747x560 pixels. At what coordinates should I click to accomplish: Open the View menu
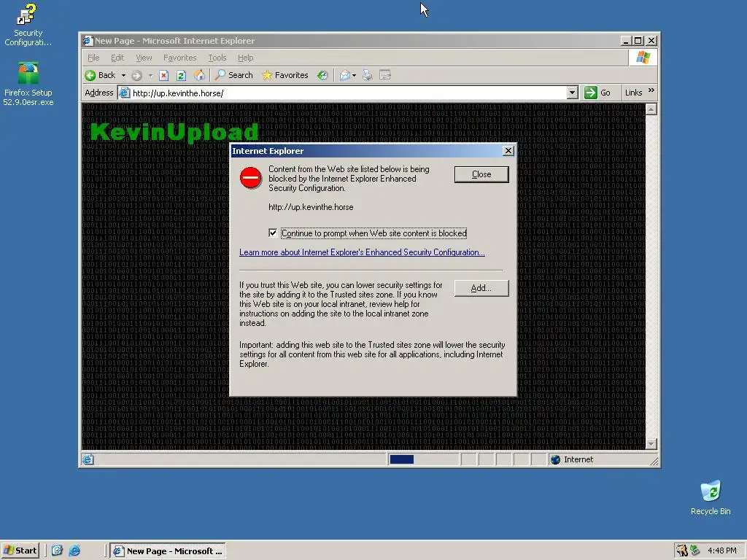(144, 58)
